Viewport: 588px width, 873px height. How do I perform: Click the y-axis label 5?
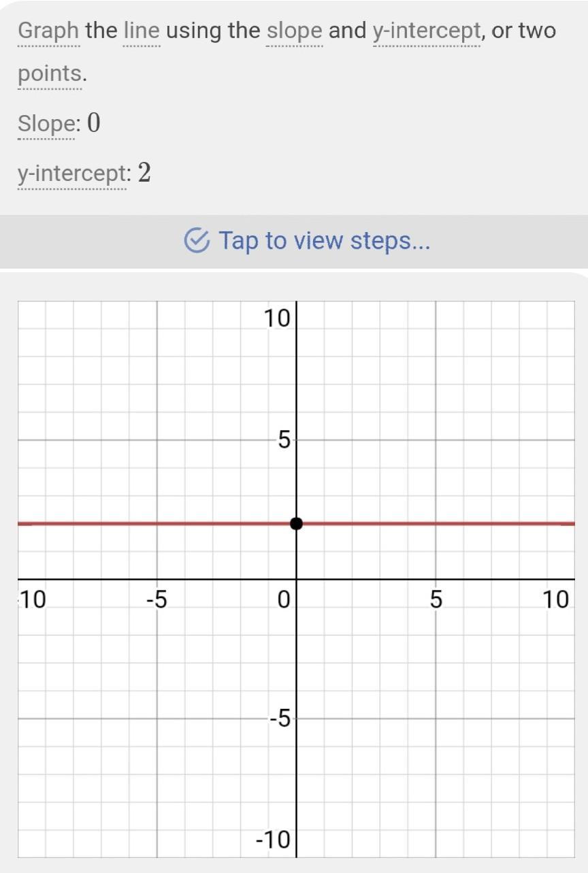tap(284, 441)
